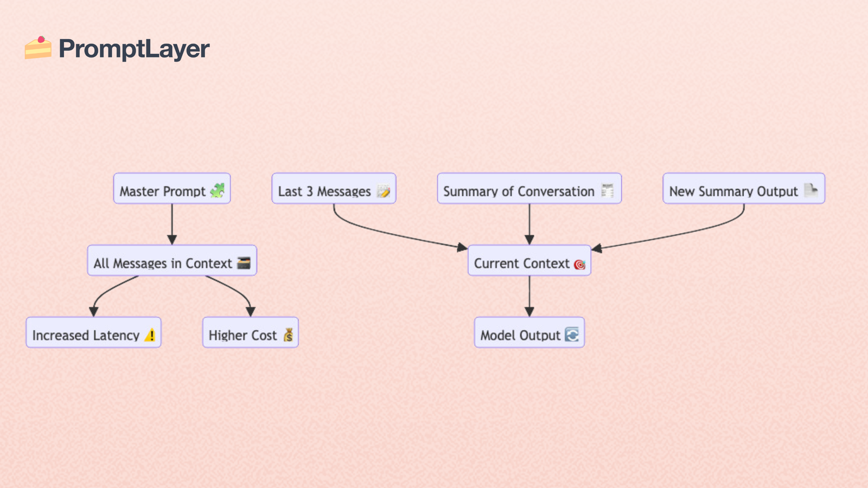Click the file box icon in All Messages in Context
Image resolution: width=868 pixels, height=488 pixels.
tap(244, 263)
